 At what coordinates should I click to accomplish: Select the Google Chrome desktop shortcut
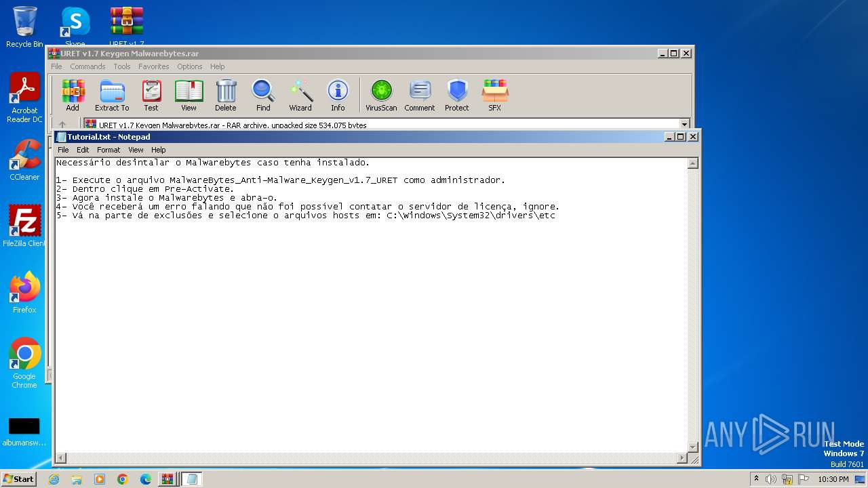24,363
